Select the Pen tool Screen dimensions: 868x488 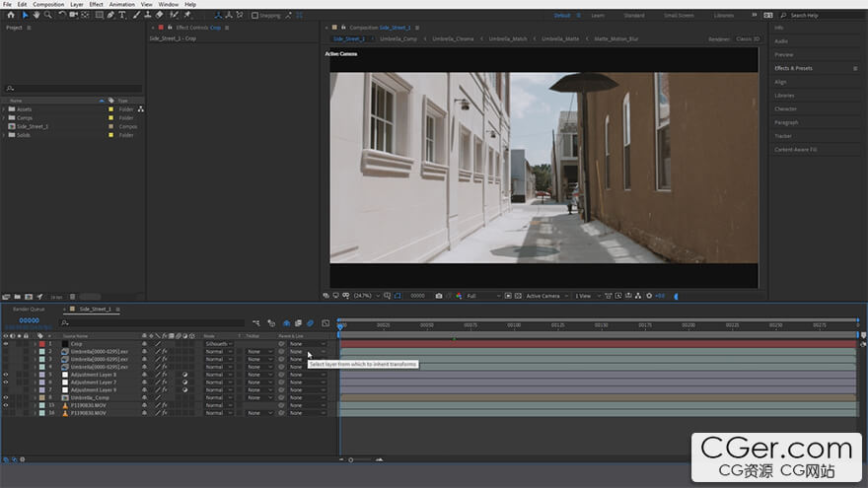click(x=110, y=15)
